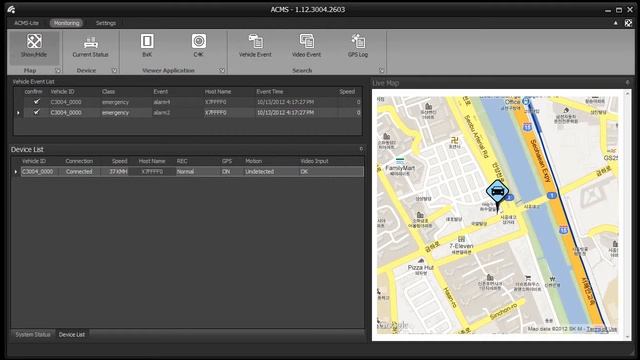Click the 7-Eleven label on map
The width and height of the screenshot is (640, 360).
point(461,246)
